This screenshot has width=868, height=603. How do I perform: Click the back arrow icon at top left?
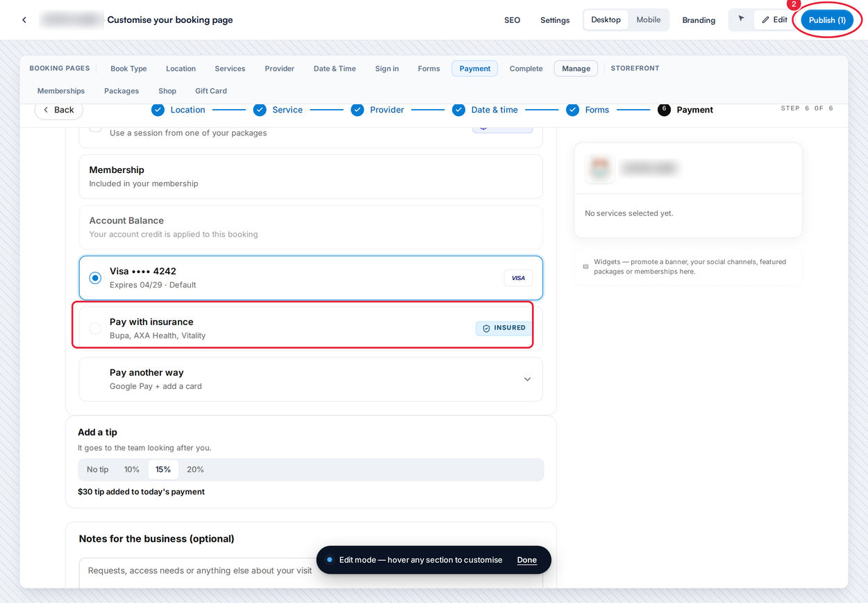tap(24, 20)
